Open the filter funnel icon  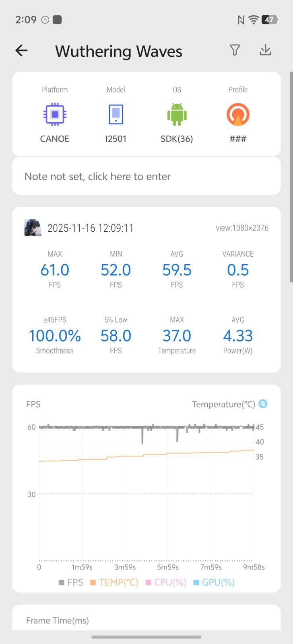click(235, 50)
